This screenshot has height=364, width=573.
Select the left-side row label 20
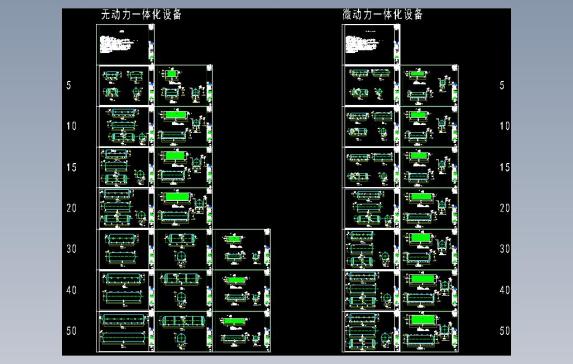pos(72,208)
